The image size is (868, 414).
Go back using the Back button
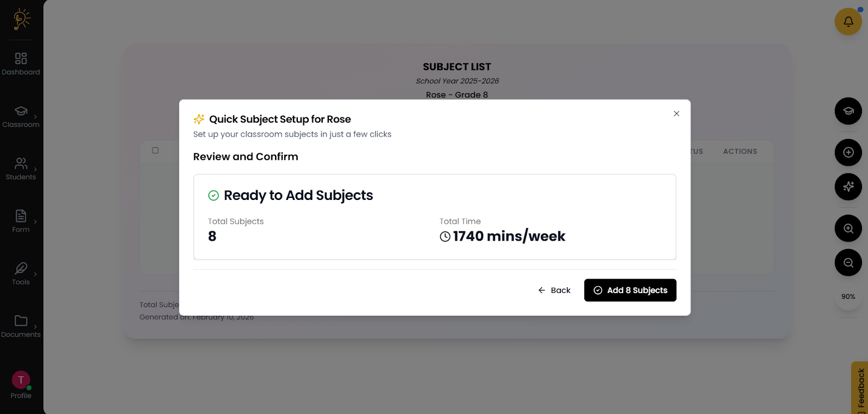pyautogui.click(x=554, y=290)
